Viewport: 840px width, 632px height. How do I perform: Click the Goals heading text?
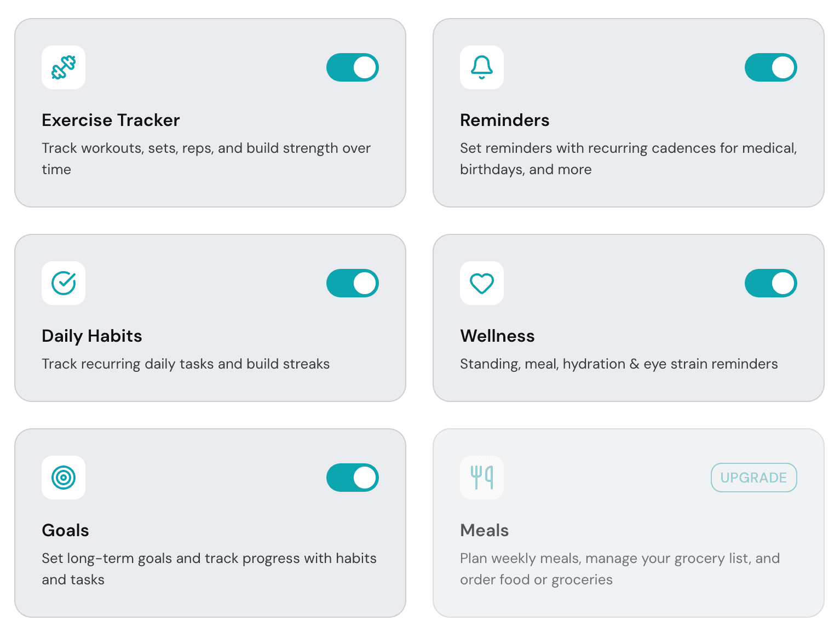click(65, 530)
